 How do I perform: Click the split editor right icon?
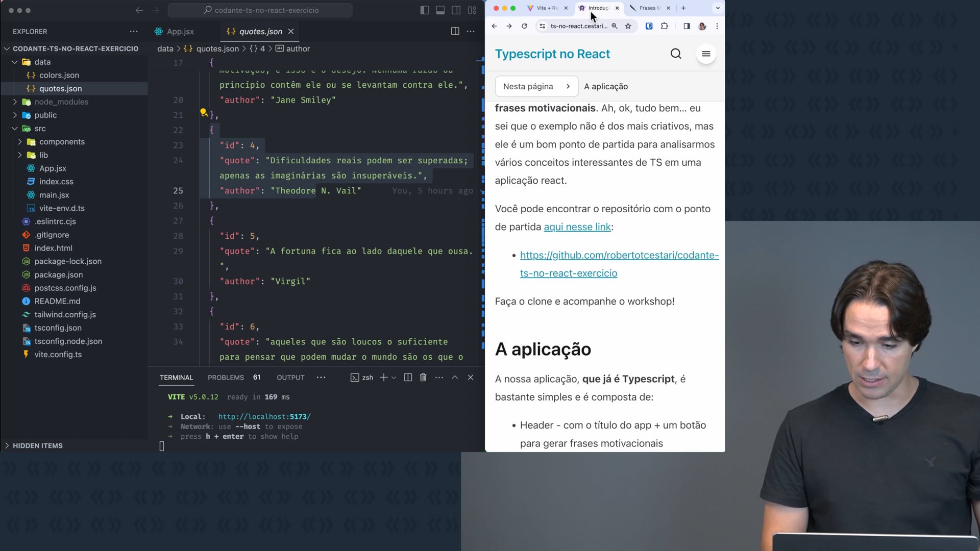pos(455,31)
